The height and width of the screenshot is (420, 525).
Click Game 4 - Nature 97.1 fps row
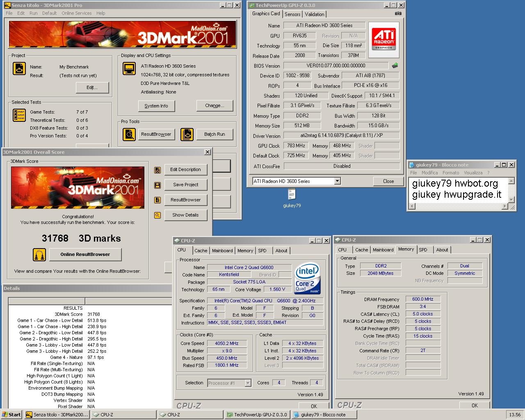pyautogui.click(x=89, y=357)
